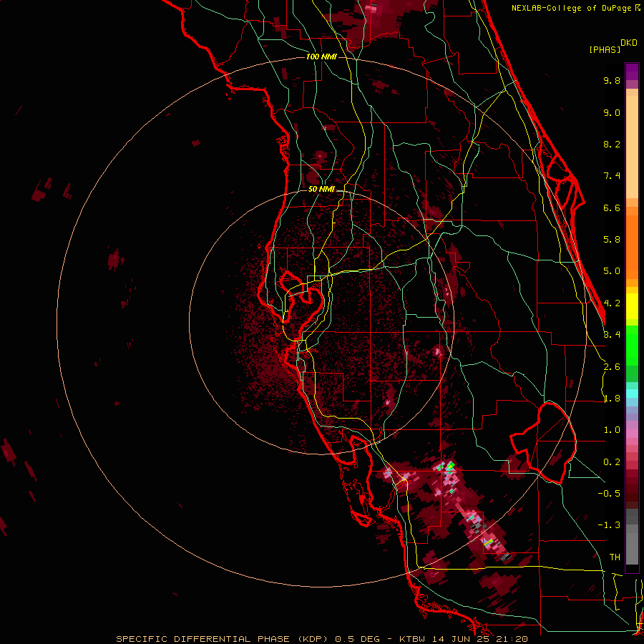
Task: Click the 1.0 value on color scale
Action: [x=612, y=430]
